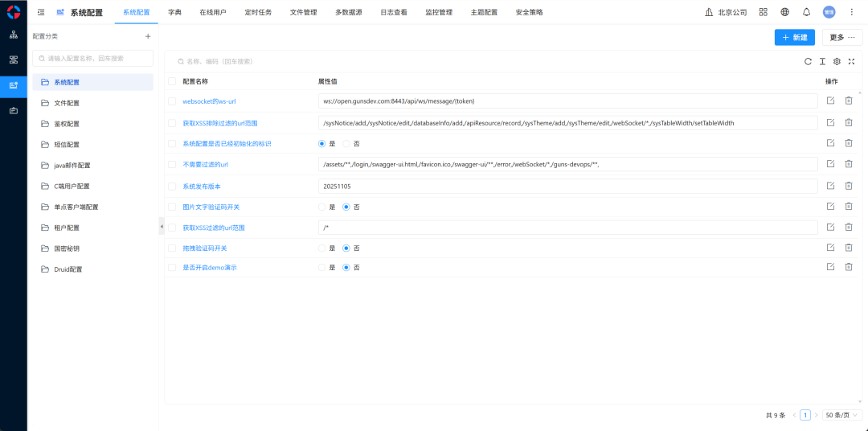
Task: Set 是否开启demo演示 to 是
Action: pyautogui.click(x=322, y=268)
